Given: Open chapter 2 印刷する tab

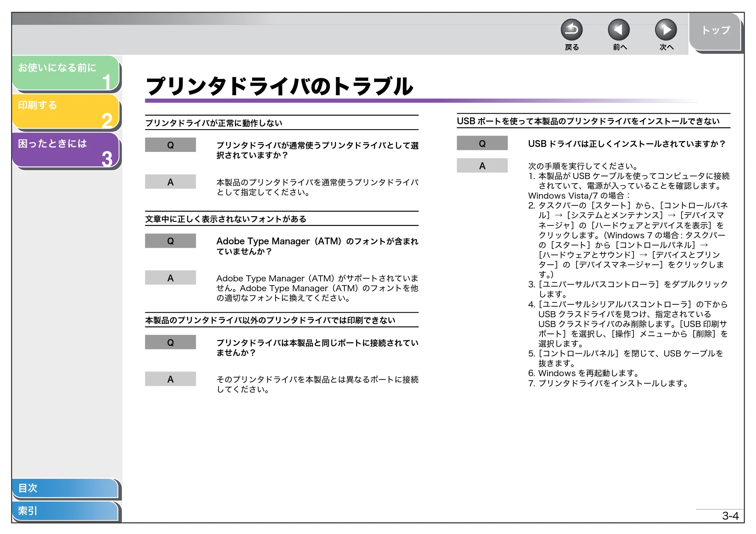Looking at the screenshot, I should pos(66,111).
